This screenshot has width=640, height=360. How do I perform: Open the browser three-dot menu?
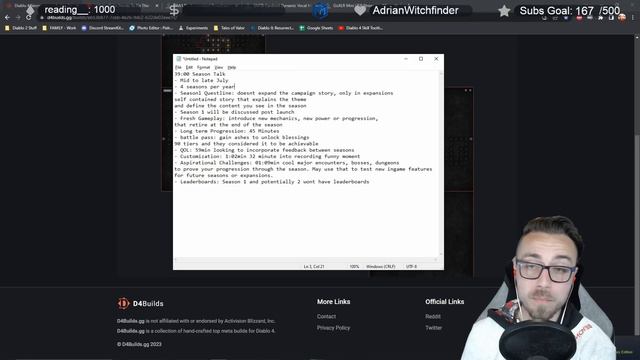633,18
